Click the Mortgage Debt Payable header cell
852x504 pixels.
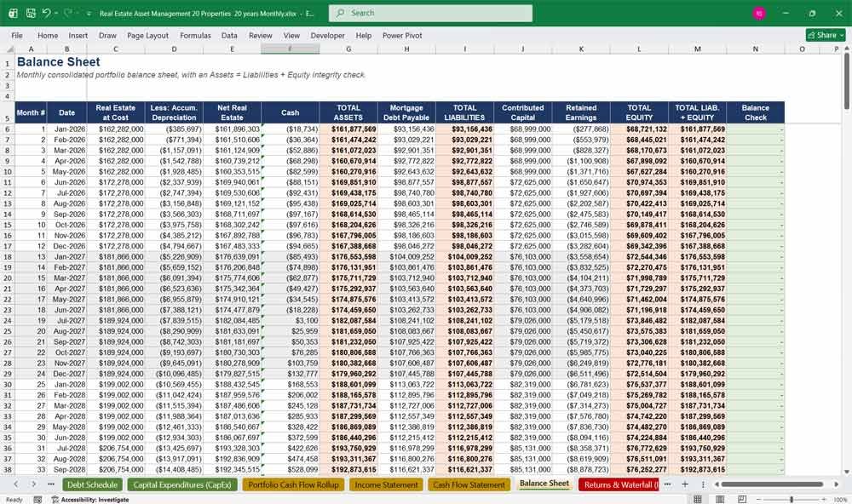point(406,112)
